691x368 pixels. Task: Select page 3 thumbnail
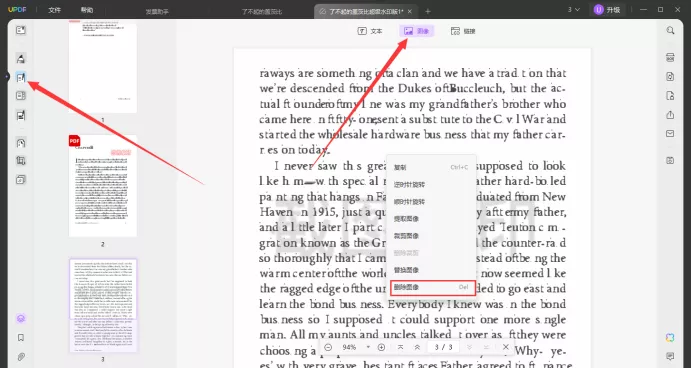[103, 305]
